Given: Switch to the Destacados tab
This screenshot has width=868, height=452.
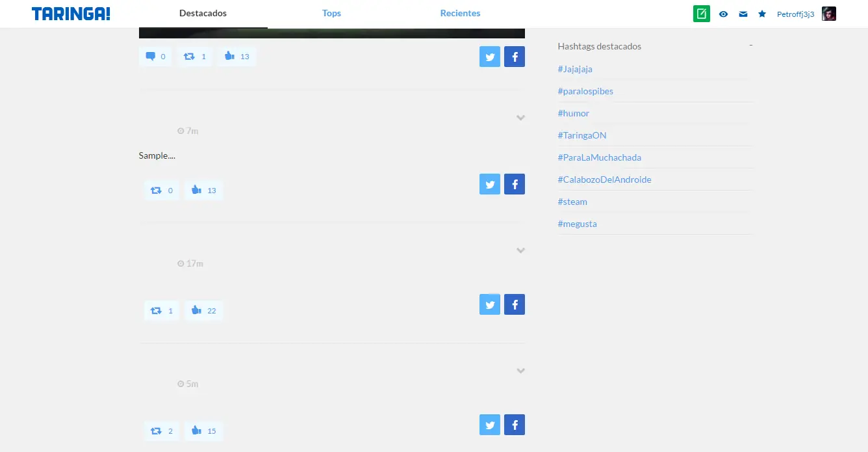Looking at the screenshot, I should [x=203, y=14].
